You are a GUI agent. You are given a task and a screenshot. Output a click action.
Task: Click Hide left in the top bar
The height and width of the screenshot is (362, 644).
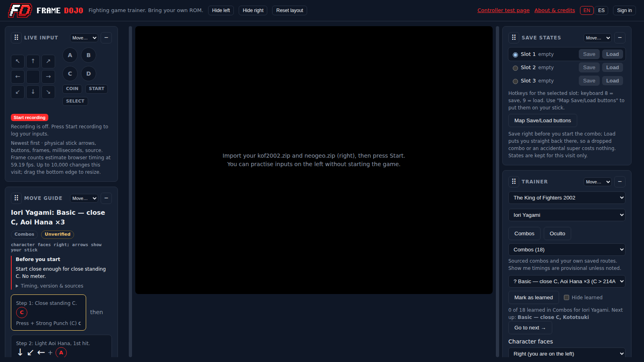pyautogui.click(x=221, y=10)
